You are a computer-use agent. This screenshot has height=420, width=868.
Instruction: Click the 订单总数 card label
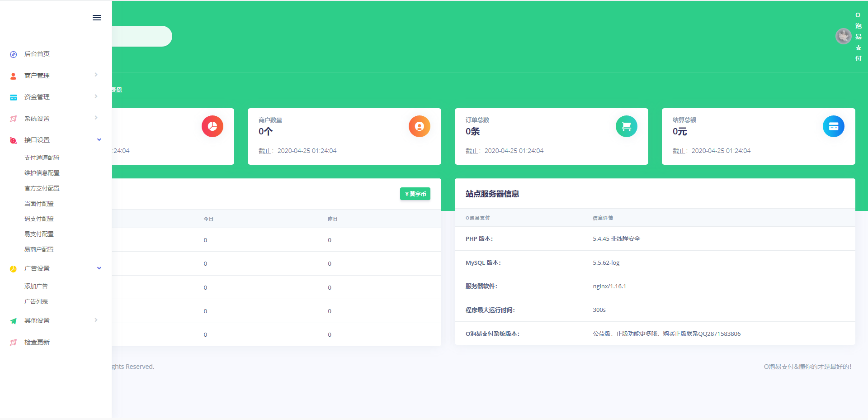pos(477,120)
